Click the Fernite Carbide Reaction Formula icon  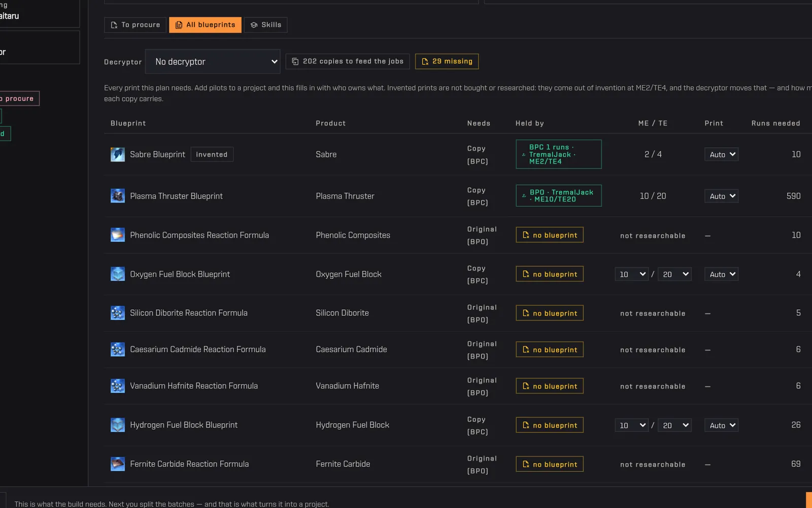(118, 464)
